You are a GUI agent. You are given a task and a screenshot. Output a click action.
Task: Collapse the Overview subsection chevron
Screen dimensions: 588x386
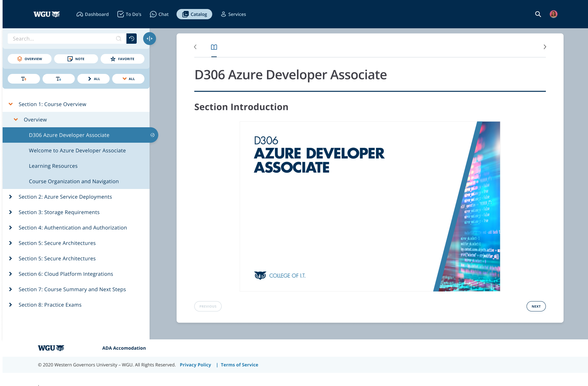tap(16, 120)
